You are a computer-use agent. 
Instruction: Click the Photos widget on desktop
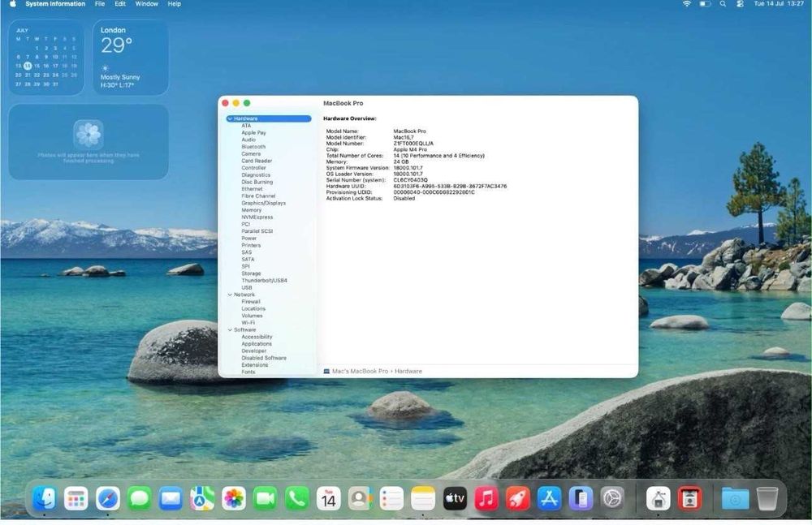[88, 142]
